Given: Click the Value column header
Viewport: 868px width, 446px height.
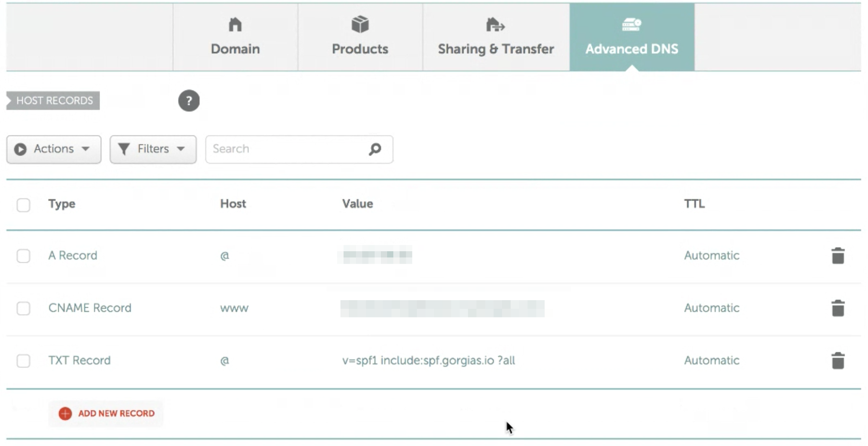Looking at the screenshot, I should click(357, 204).
